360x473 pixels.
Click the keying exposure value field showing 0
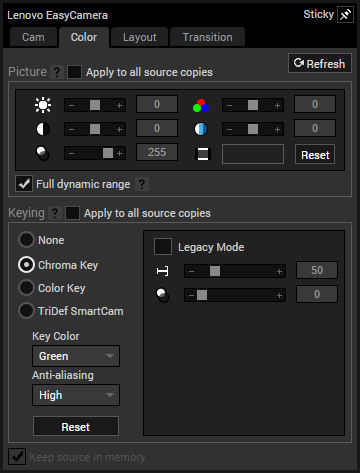coord(317,294)
